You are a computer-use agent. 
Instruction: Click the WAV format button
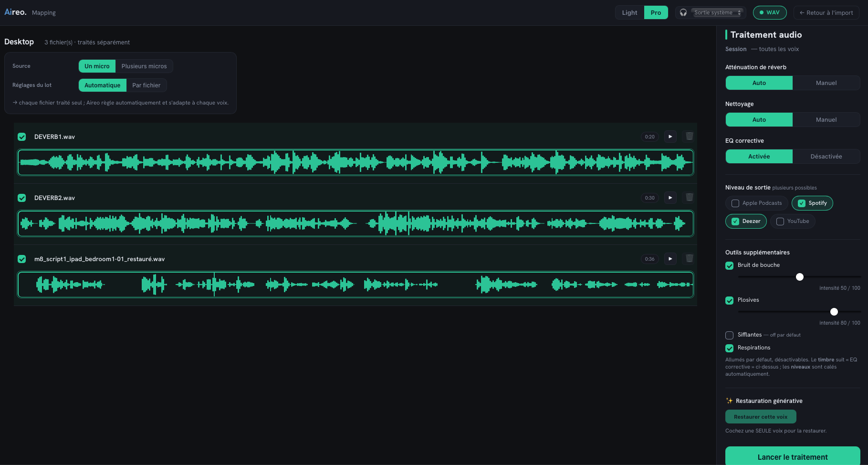point(770,12)
